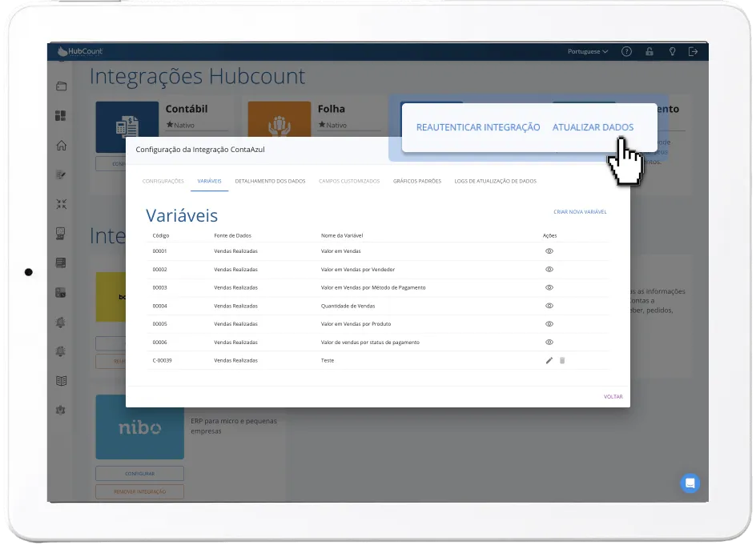The height and width of the screenshot is (545, 756).
Task: Click the Código column header
Action: tap(161, 235)
